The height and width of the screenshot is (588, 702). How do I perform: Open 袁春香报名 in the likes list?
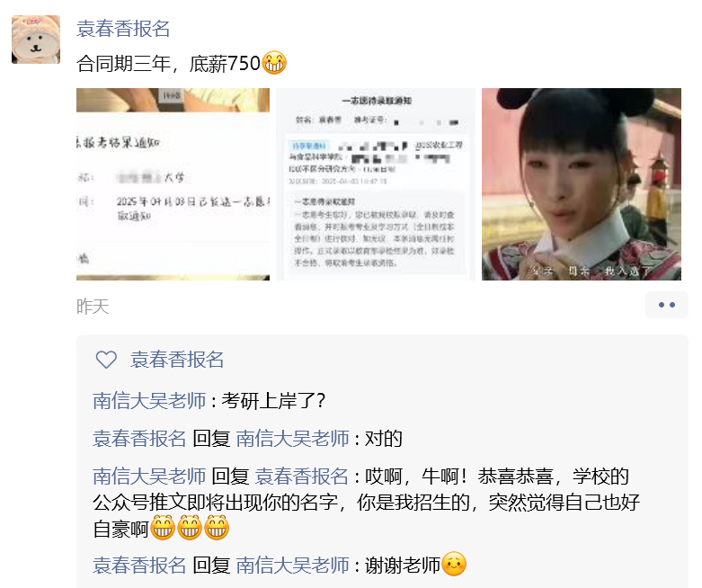pyautogui.click(x=177, y=360)
